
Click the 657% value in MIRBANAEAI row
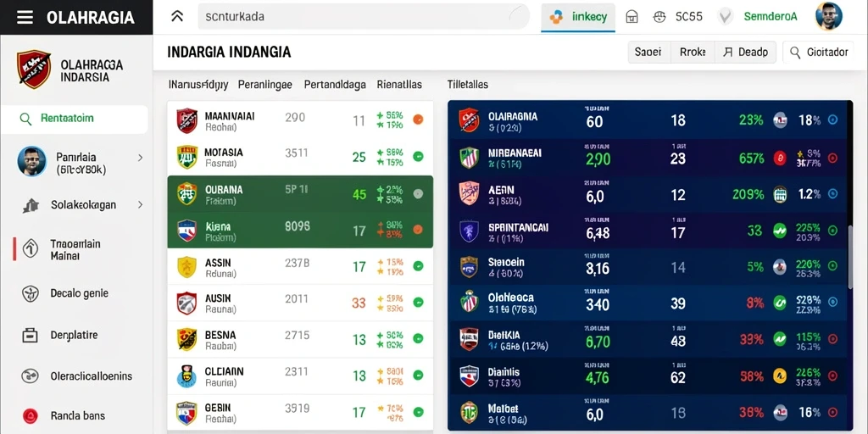751,159
